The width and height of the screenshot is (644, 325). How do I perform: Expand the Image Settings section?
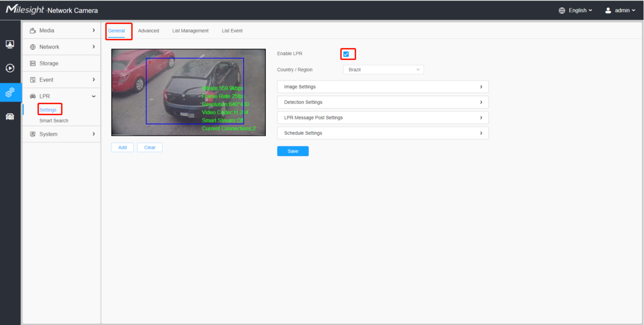click(x=383, y=87)
